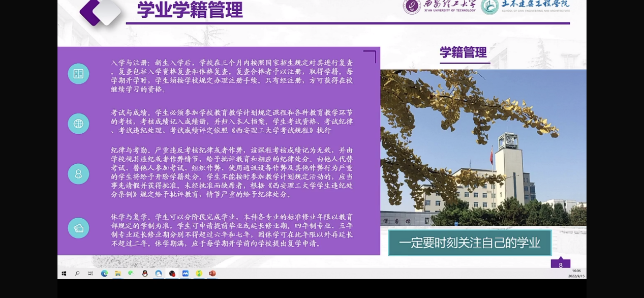Open the blue meeting app in taskbar
The width and height of the screenshot is (644, 298).
coord(186,274)
